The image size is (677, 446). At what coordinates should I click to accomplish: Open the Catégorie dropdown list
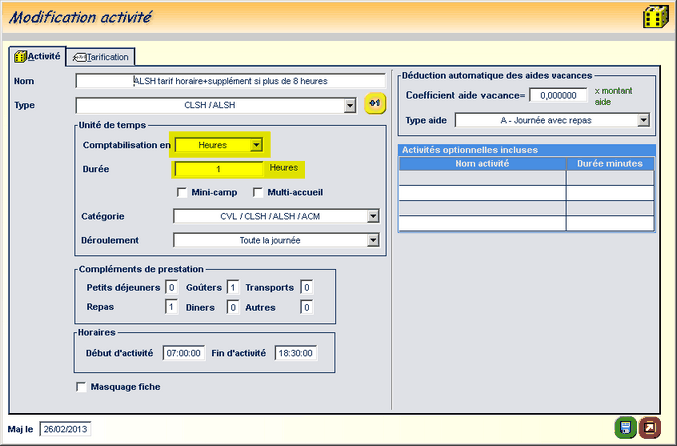pyautogui.click(x=372, y=215)
